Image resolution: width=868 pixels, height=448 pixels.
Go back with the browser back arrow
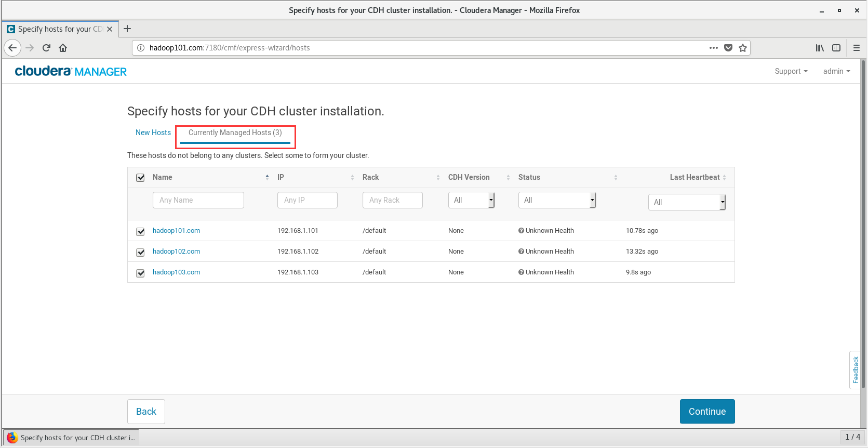tap(12, 48)
